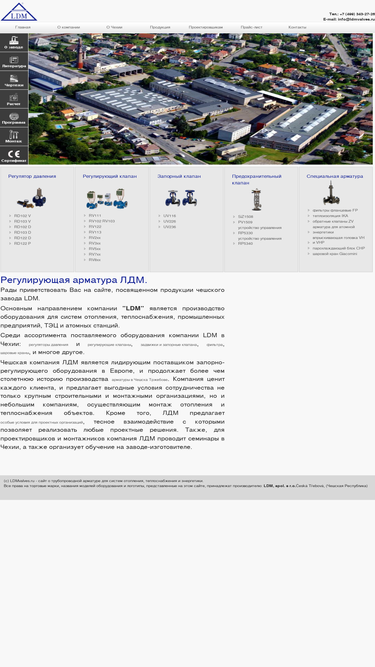
Task: Open the 'Литература' sidebar icon
Action: [14, 61]
